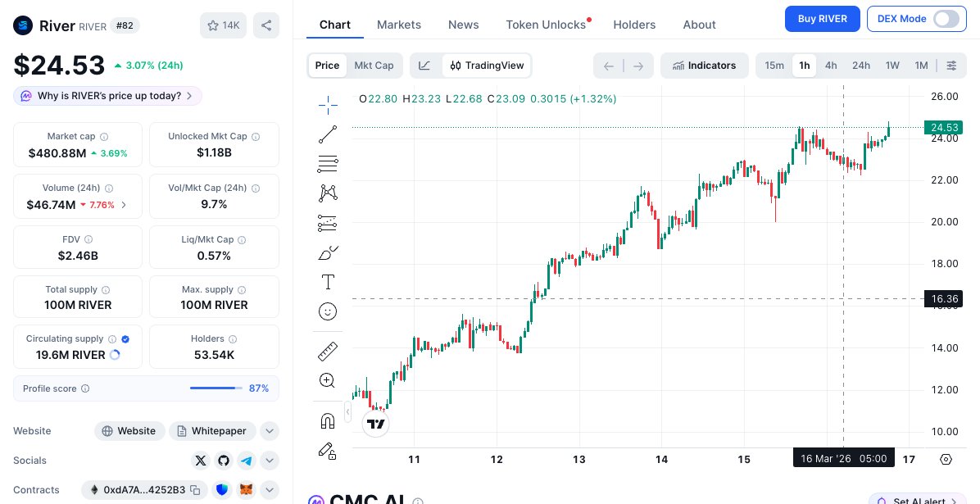Enable the magnet snapping tool
The image size is (980, 504).
click(328, 420)
